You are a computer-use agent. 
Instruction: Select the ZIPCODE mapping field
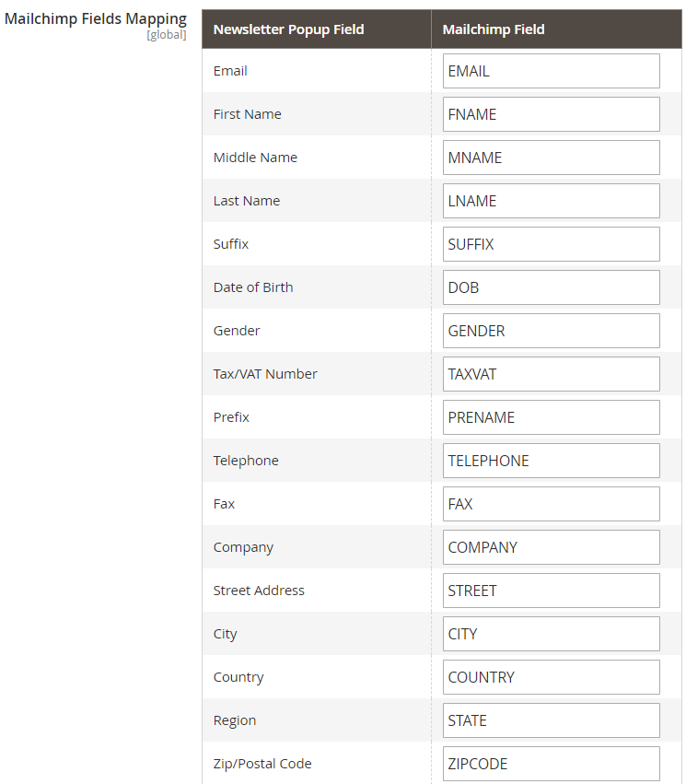click(551, 764)
